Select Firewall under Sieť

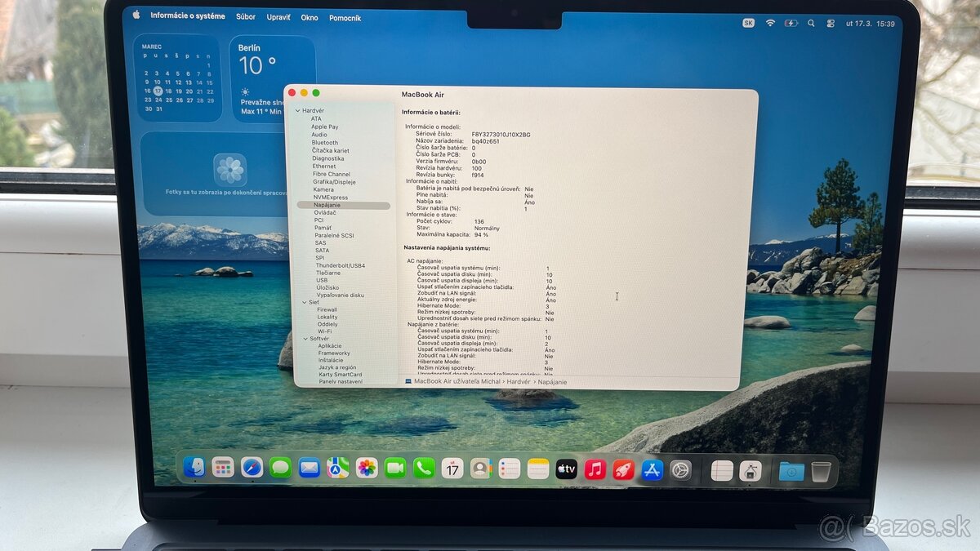coord(327,310)
